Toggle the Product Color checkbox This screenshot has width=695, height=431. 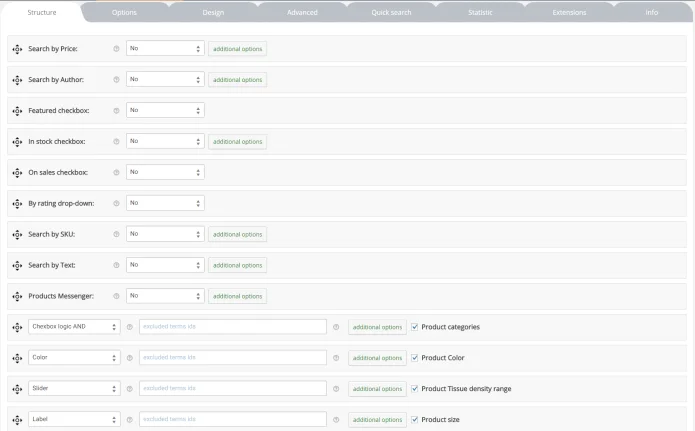click(416, 358)
